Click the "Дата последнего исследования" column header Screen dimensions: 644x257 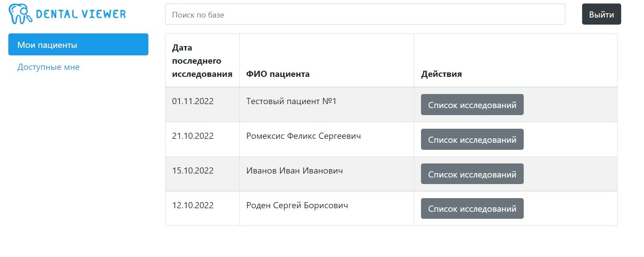202,61
